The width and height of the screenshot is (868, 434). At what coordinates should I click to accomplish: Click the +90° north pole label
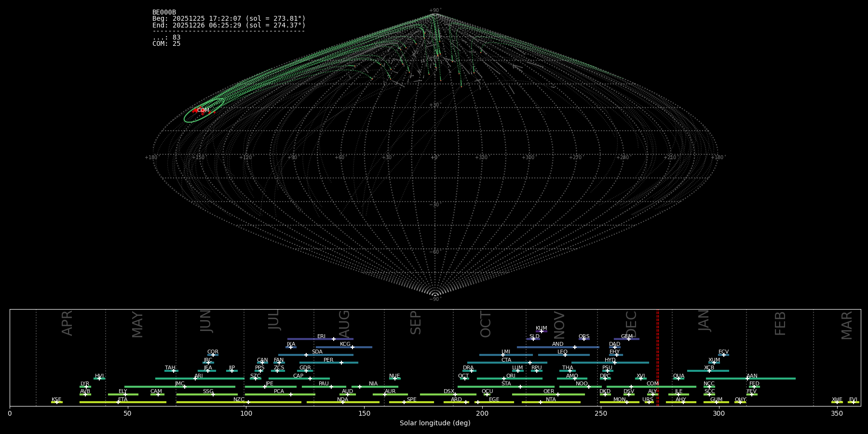click(435, 11)
